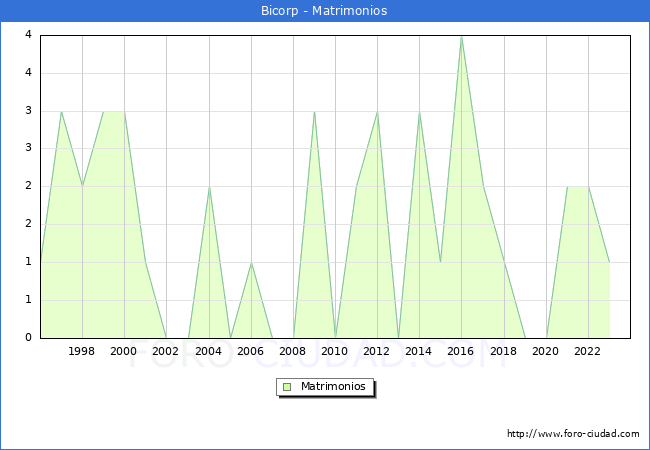Screen dimensions: 650x450
Task: Click the 1998 x-axis label
Action: 82,351
